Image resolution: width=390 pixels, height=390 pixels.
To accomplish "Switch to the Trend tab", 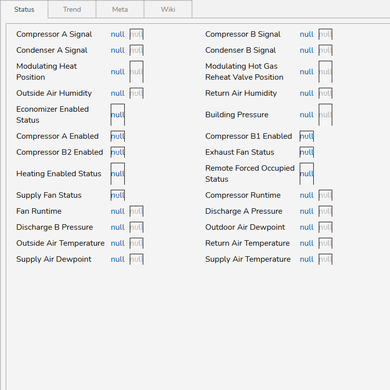I will pos(72,9).
